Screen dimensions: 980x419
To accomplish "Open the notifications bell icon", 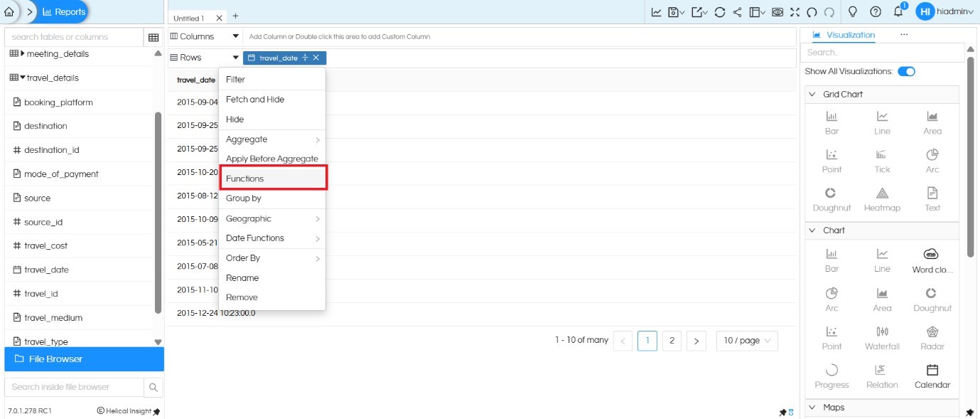I will click(x=898, y=12).
